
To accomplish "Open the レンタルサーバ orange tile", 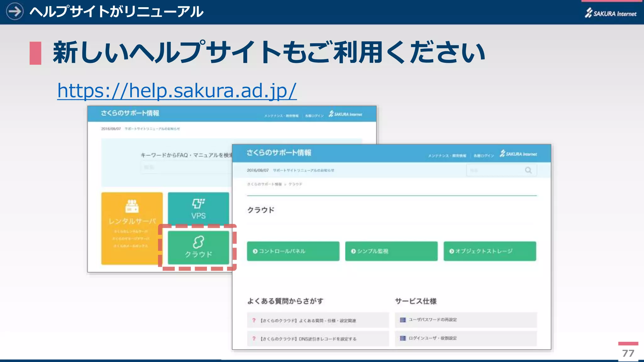I will 132,228.
